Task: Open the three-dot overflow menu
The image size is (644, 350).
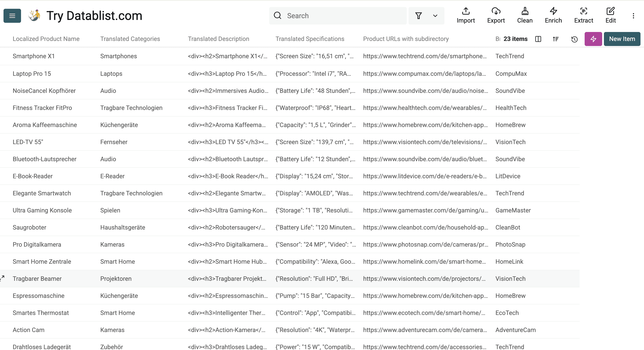Action: coord(633,16)
